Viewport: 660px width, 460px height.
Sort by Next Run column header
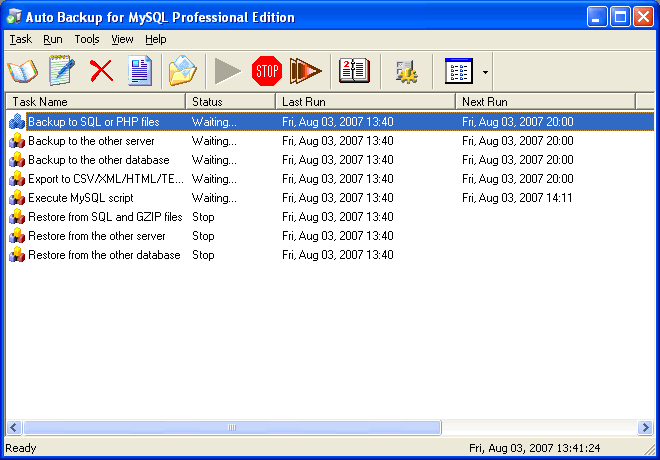[x=545, y=101]
